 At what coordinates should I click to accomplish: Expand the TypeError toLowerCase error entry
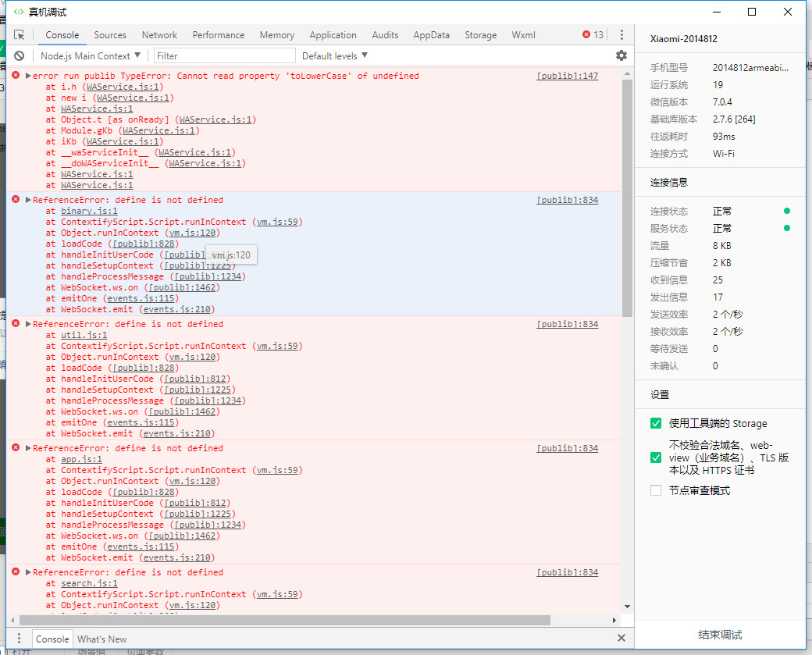point(28,76)
